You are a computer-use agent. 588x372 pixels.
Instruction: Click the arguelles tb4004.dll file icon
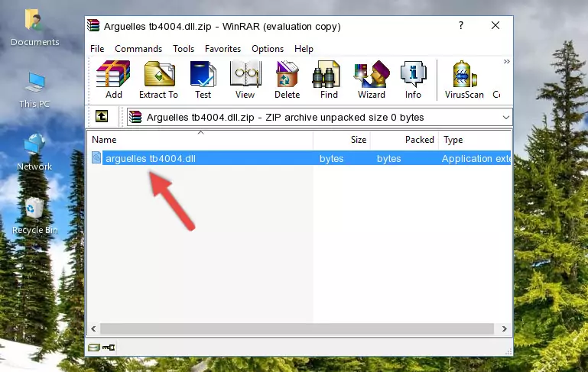96,157
